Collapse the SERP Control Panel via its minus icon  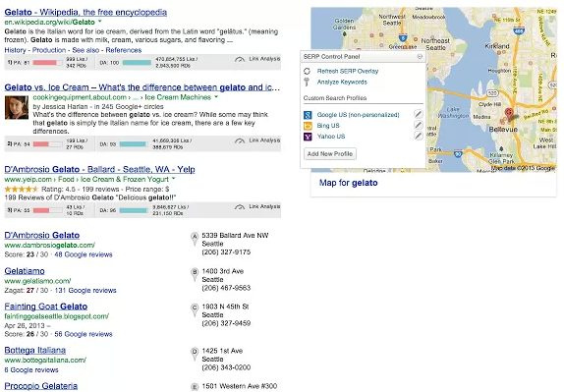[x=420, y=56]
